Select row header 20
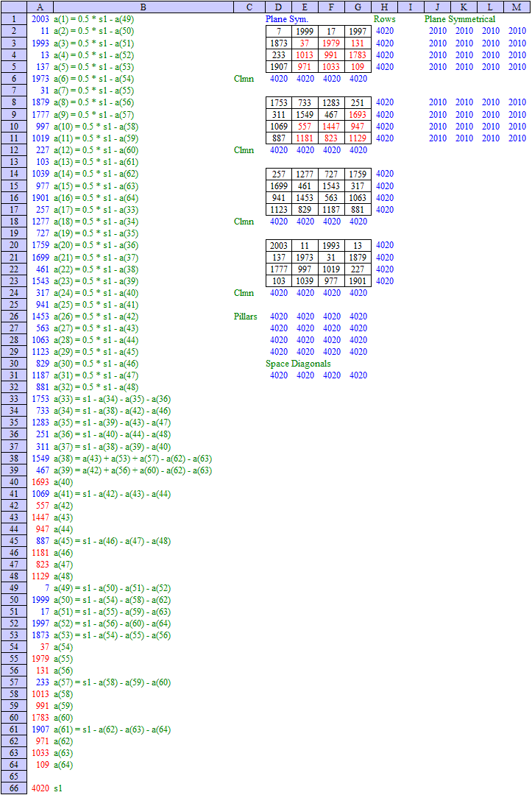 [14, 245]
